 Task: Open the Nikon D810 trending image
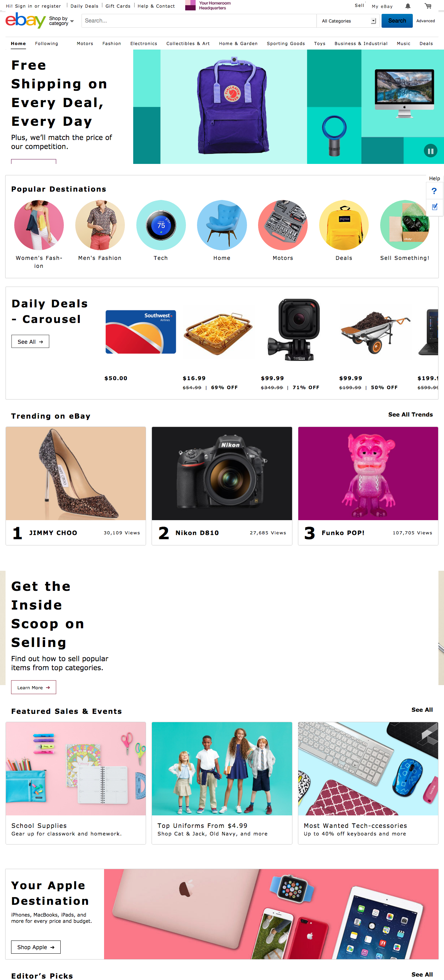point(222,473)
